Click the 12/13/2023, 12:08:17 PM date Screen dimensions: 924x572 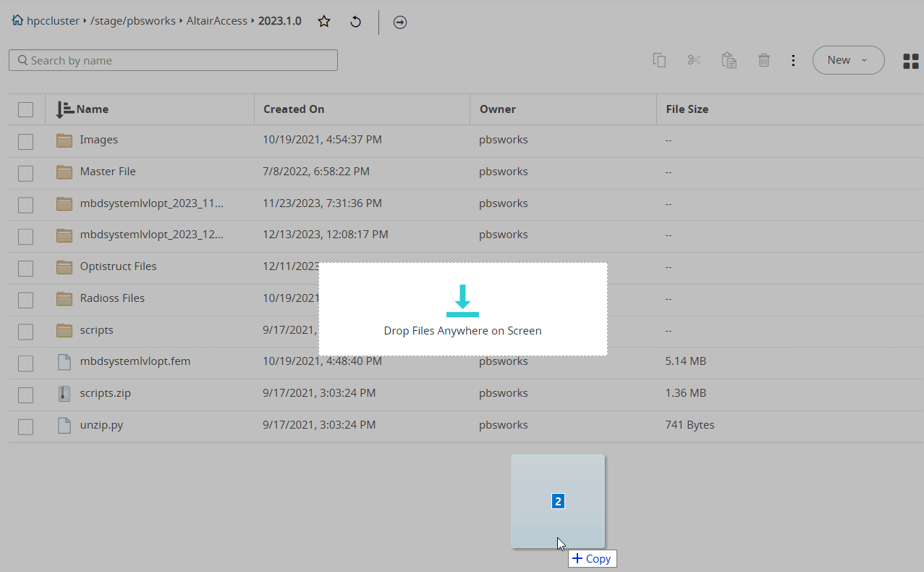[326, 235]
